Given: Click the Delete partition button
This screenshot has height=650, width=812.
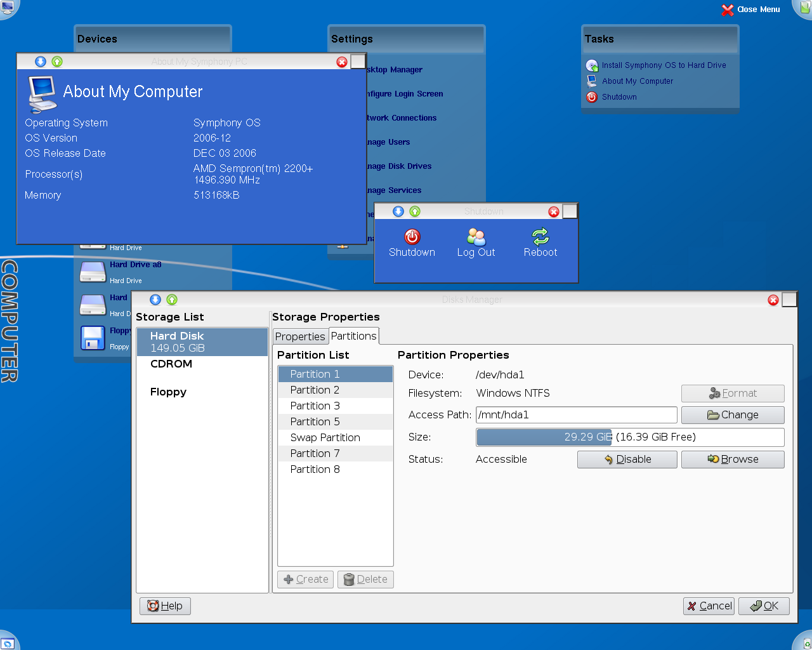Looking at the screenshot, I should [x=365, y=579].
